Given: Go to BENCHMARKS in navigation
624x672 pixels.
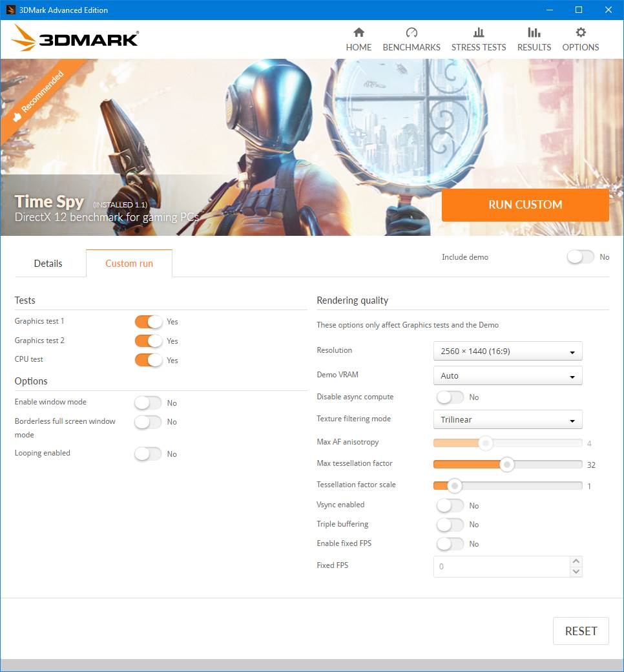Looking at the screenshot, I should (411, 47).
